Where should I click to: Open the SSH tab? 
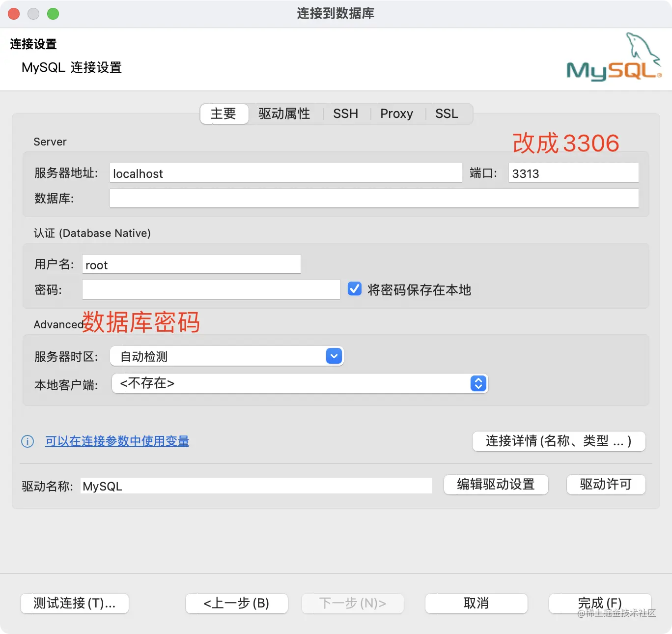pyautogui.click(x=346, y=114)
